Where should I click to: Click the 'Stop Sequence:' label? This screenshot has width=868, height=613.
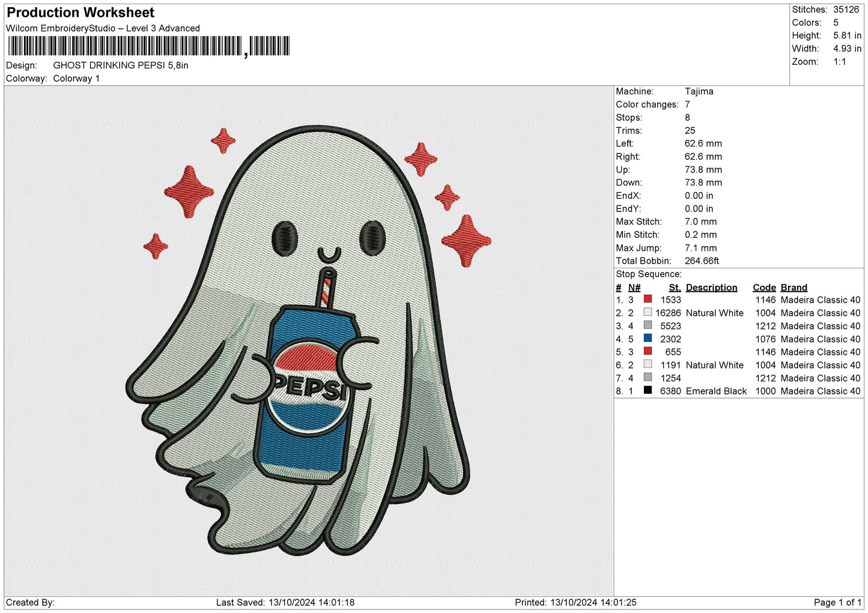[648, 274]
